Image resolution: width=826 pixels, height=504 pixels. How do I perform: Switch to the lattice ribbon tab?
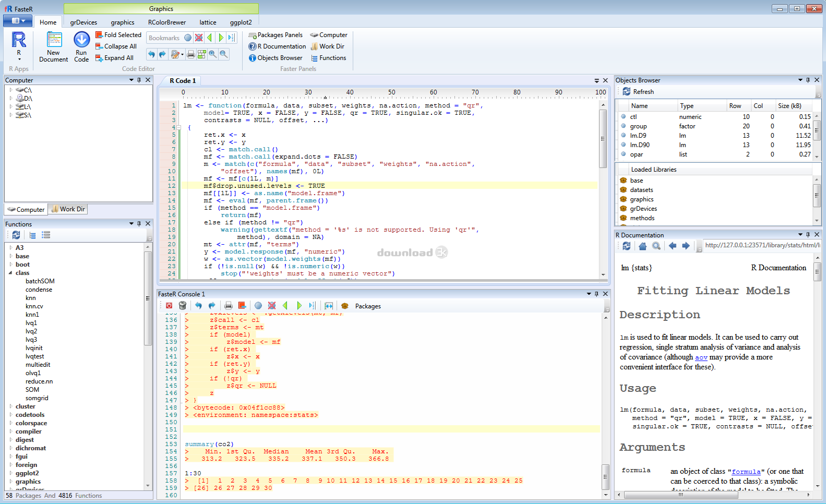tap(208, 22)
